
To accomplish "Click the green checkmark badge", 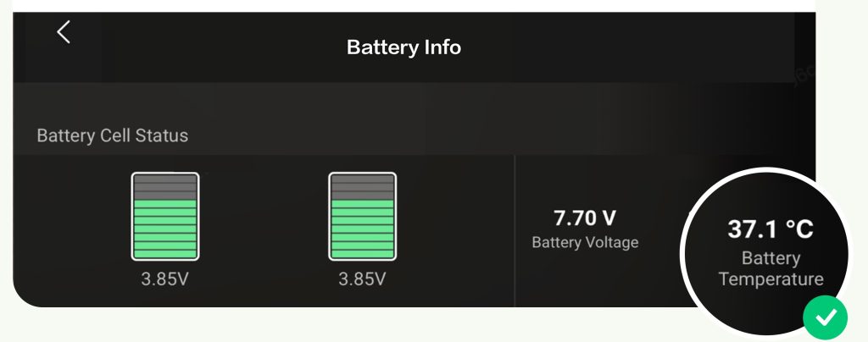I will click(826, 318).
